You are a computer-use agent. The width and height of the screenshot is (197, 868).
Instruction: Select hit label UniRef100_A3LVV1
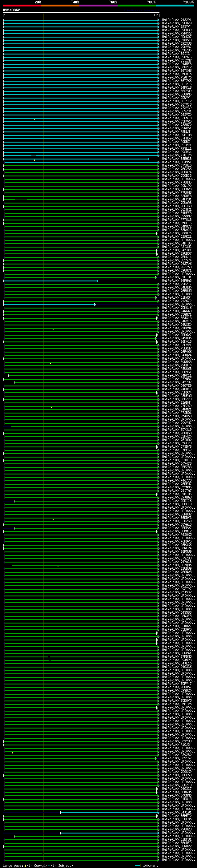pos(177,345)
